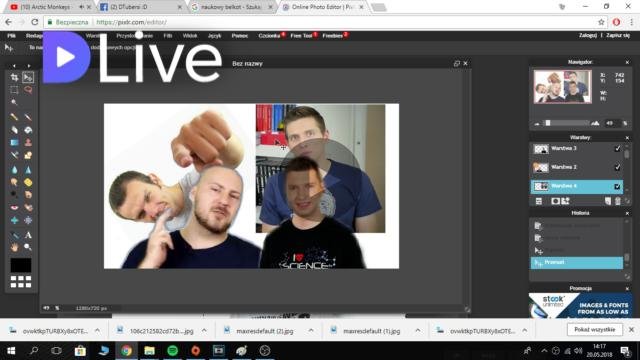Screen dimensions: 640x360
Task: Select the Type text tool
Action: tap(28, 235)
